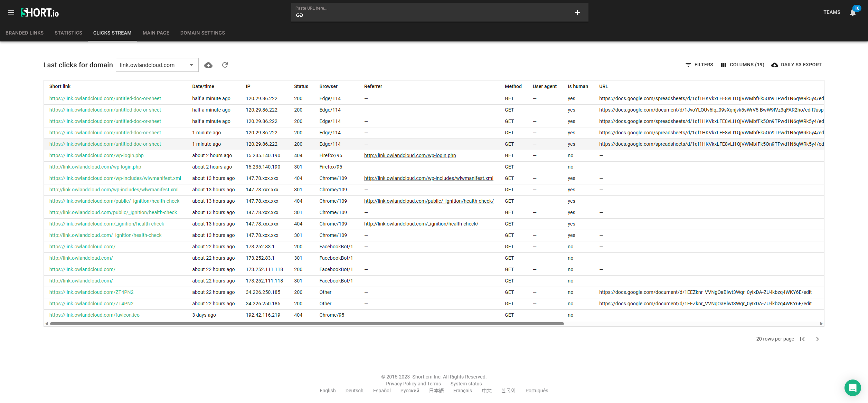Download clicks with the cloud icon
868x403 pixels.
208,65
